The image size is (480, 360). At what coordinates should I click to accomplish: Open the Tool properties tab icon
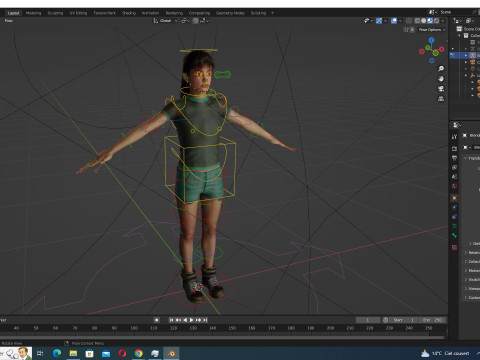click(x=454, y=137)
